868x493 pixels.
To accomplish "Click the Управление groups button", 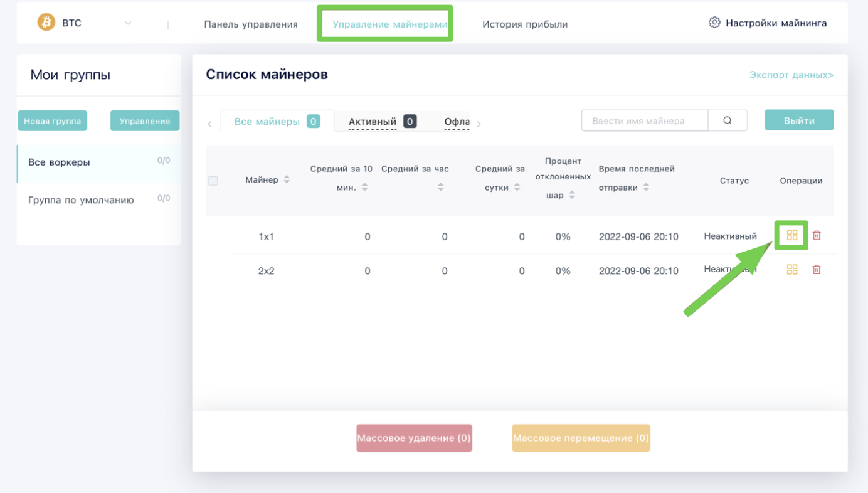I will [x=145, y=121].
